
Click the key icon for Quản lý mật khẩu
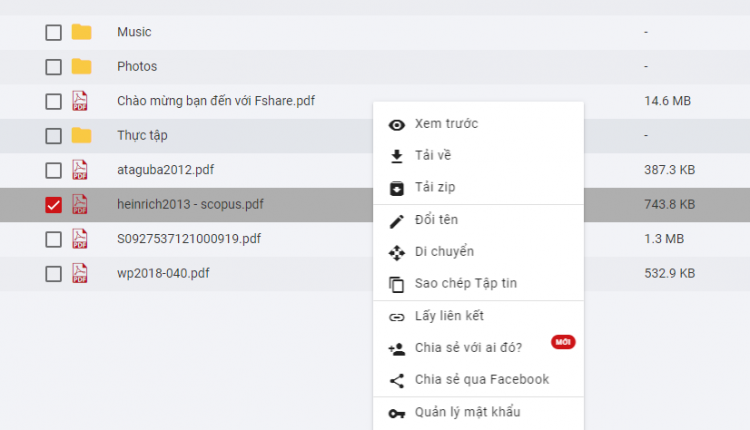(397, 413)
